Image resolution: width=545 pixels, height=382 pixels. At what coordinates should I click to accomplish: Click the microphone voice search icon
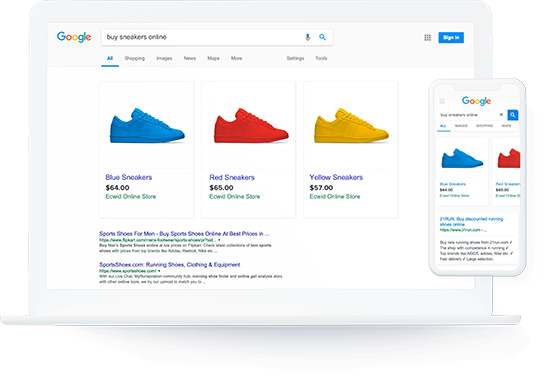[x=307, y=37]
